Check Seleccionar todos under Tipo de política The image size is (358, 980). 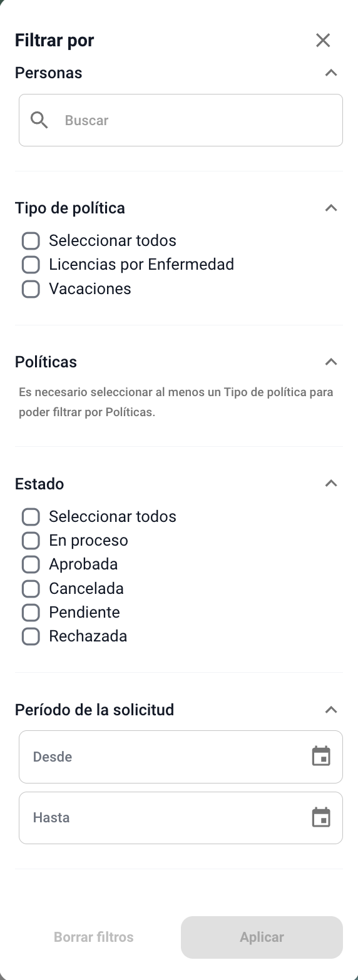(31, 241)
